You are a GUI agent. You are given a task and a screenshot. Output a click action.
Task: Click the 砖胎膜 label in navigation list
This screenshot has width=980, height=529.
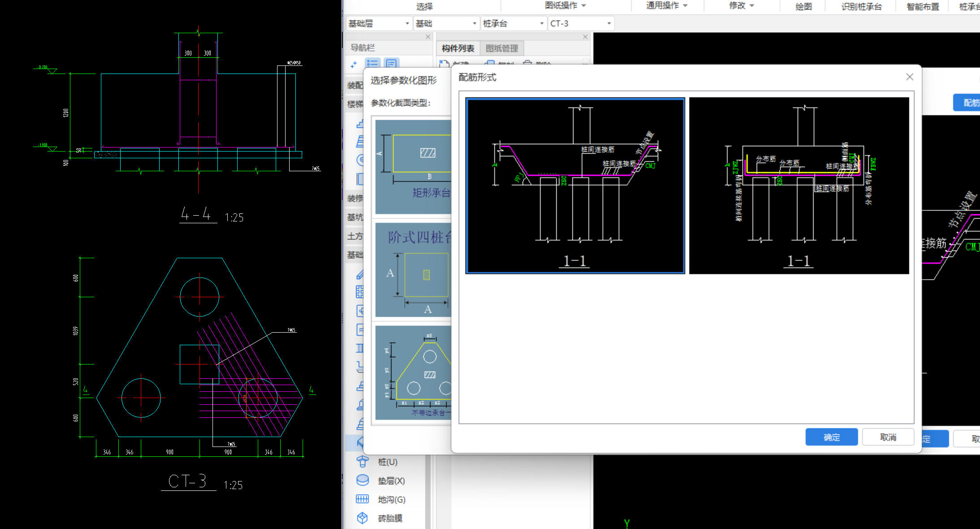pos(390,518)
